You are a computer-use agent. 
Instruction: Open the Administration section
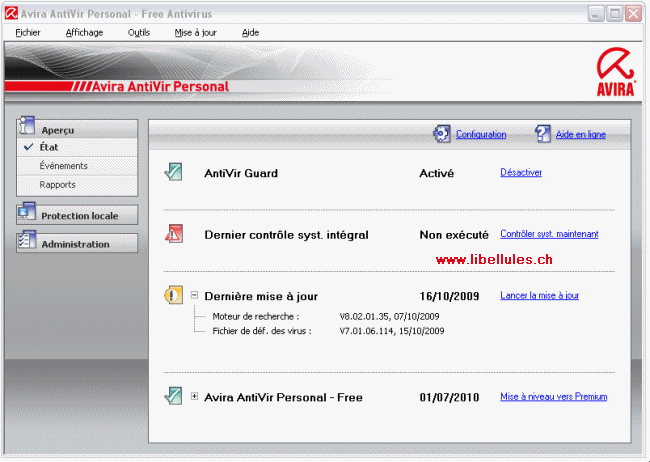pyautogui.click(x=77, y=243)
